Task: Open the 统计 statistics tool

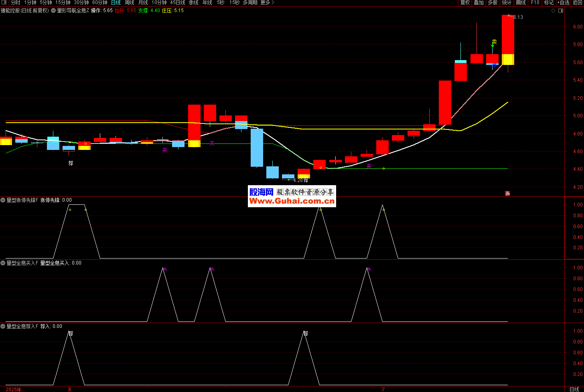Action: [x=507, y=3]
